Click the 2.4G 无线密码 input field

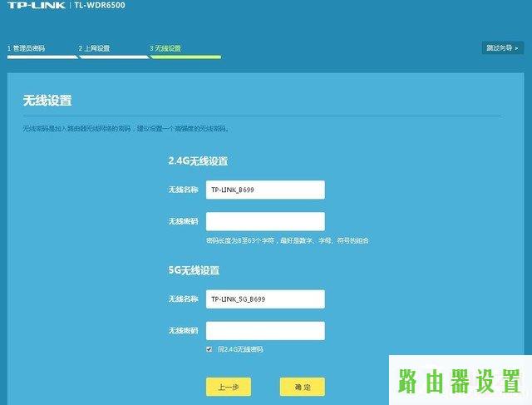265,221
